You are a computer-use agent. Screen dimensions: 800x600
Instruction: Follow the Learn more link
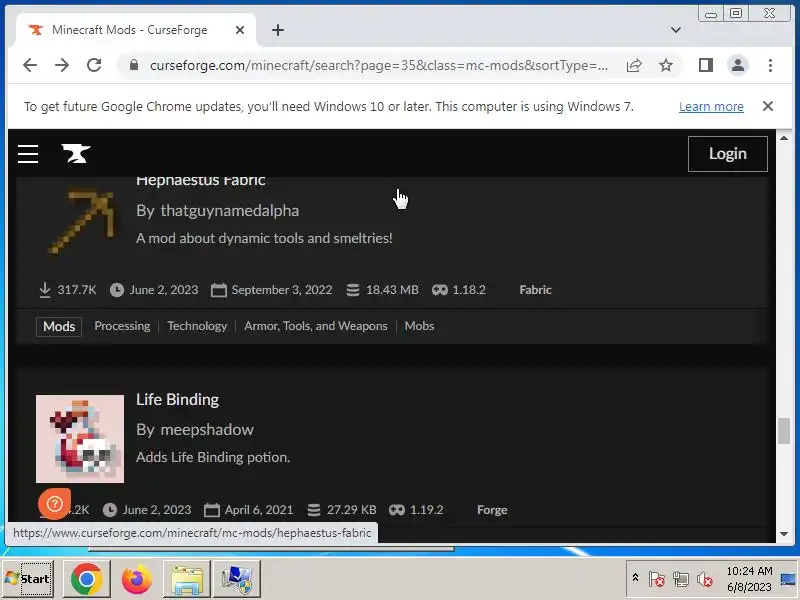[x=711, y=107]
